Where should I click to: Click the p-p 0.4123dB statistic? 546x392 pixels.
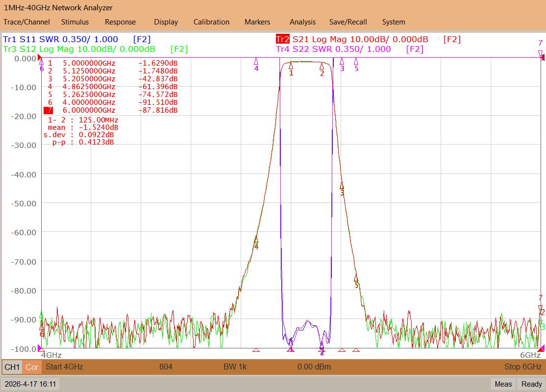click(83, 142)
